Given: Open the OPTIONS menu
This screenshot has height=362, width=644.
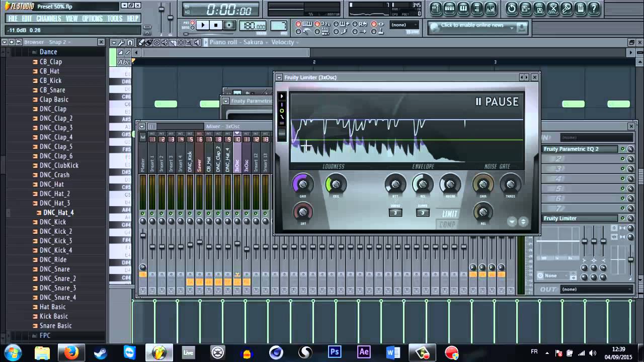Looking at the screenshot, I should pos(93,19).
